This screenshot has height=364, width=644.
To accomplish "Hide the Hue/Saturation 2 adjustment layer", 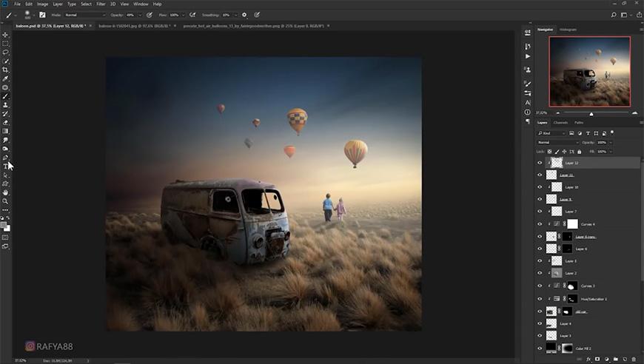I will (540, 298).
